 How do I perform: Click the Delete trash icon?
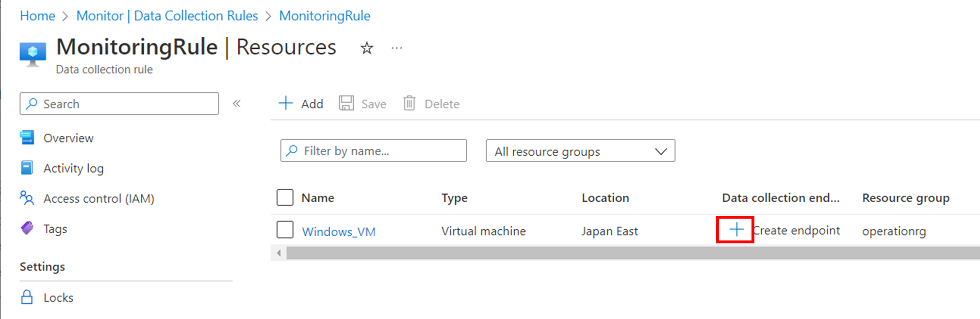409,103
